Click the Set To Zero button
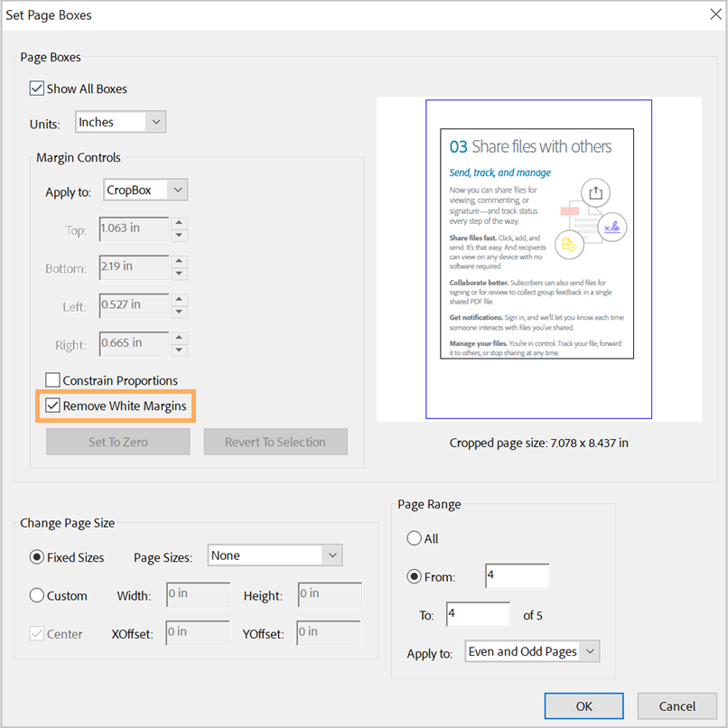 (x=118, y=442)
